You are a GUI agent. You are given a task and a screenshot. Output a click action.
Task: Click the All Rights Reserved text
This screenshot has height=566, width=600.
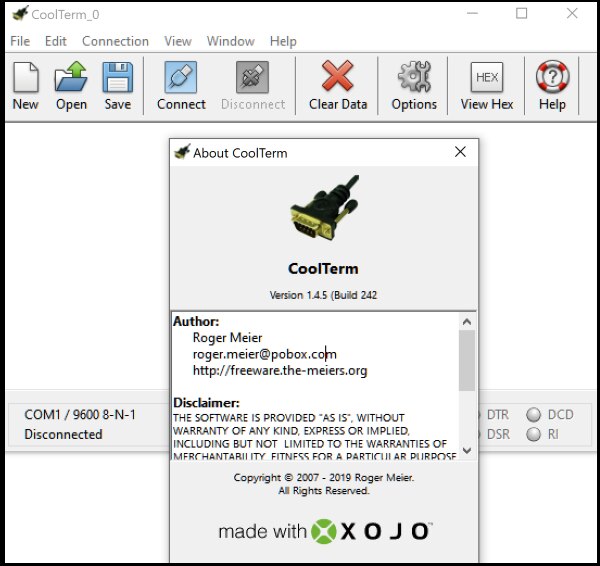pyautogui.click(x=324, y=491)
